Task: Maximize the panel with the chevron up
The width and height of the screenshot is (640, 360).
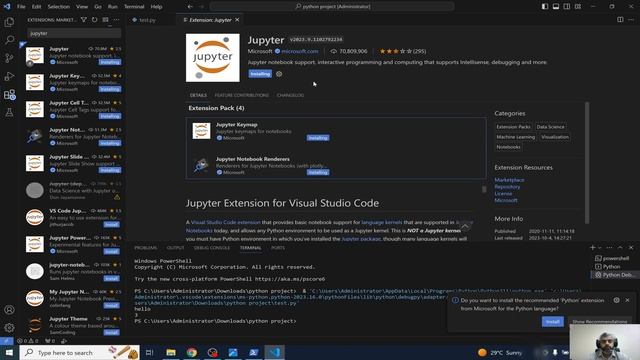Action: tap(620, 247)
